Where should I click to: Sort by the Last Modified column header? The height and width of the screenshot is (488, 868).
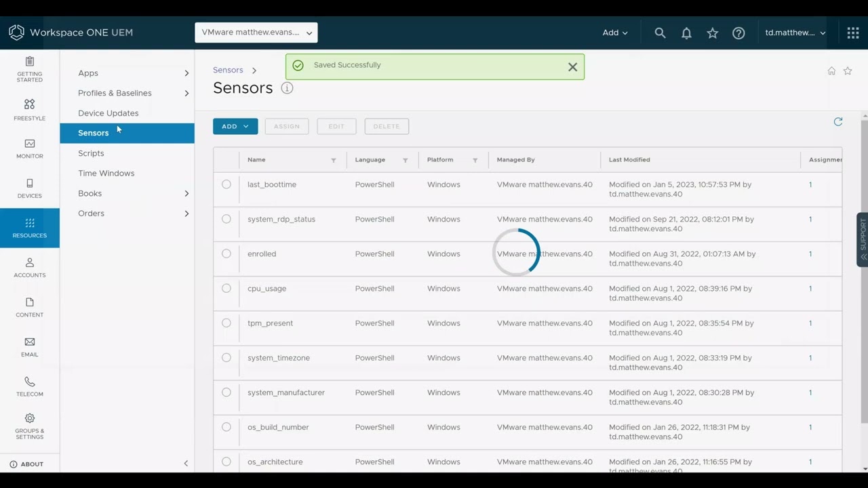click(629, 160)
